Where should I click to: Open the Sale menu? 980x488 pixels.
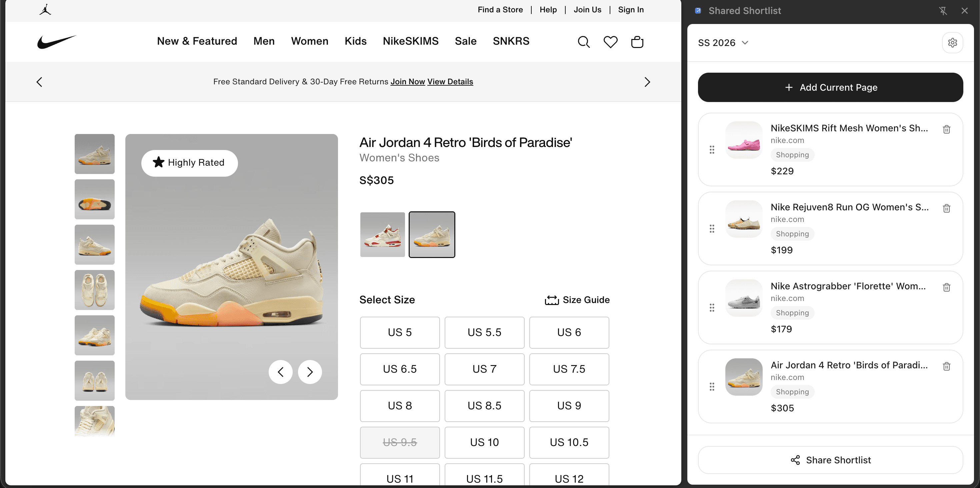coord(465,41)
